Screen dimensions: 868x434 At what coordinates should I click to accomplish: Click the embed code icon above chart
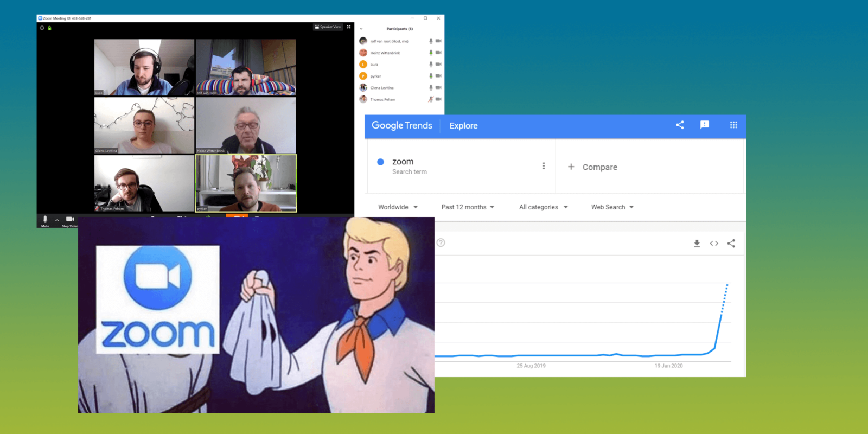pos(714,244)
